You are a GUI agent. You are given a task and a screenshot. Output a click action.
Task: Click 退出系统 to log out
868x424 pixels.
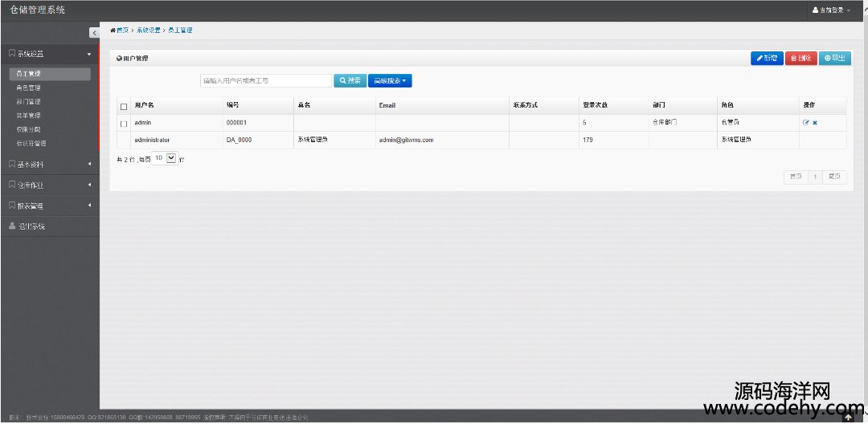tap(50, 226)
